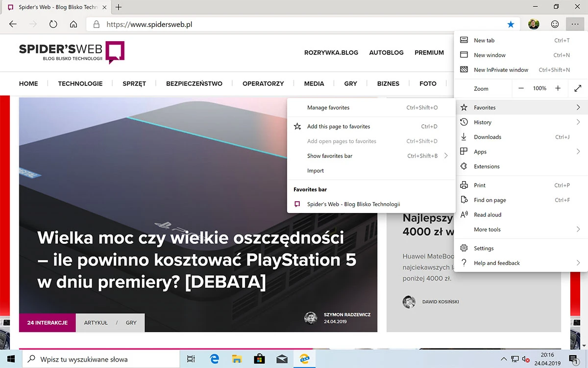Open the GRY navigation section
The height and width of the screenshot is (368, 588).
(351, 83)
